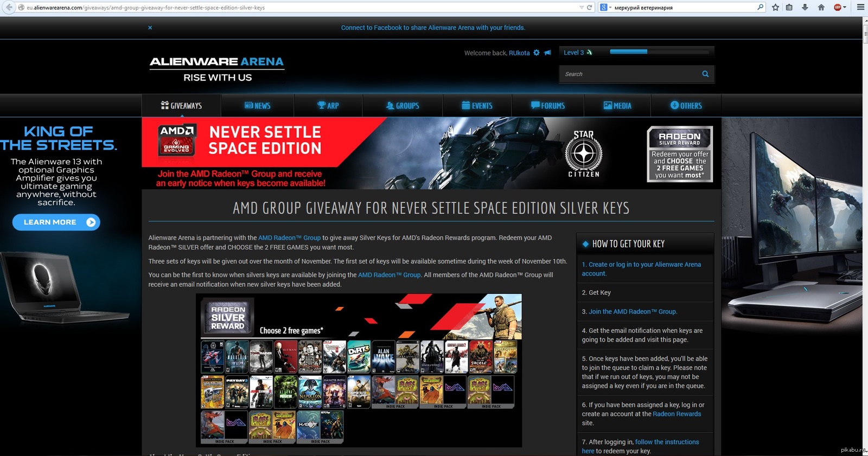The height and width of the screenshot is (456, 868).
Task: Open the RUkota profile link
Action: tap(519, 53)
